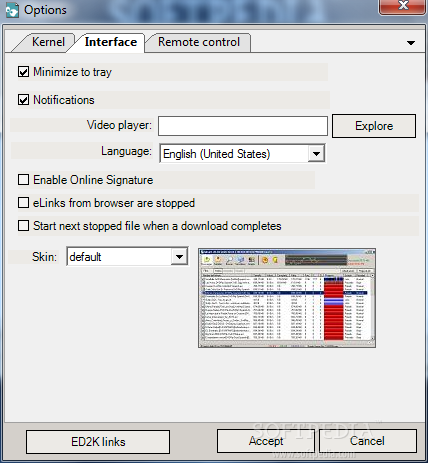The image size is (428, 463).
Task: Focus the Video player path field
Action: [243, 126]
